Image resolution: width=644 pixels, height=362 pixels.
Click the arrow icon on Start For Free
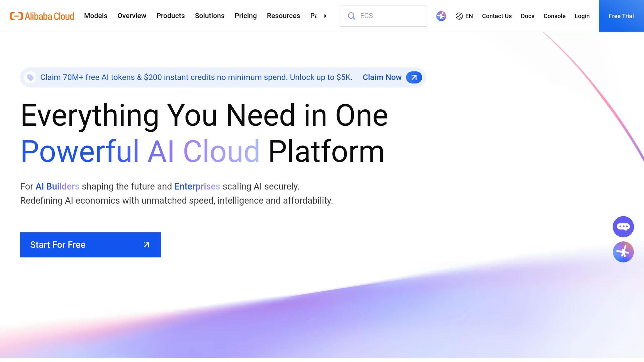point(146,245)
